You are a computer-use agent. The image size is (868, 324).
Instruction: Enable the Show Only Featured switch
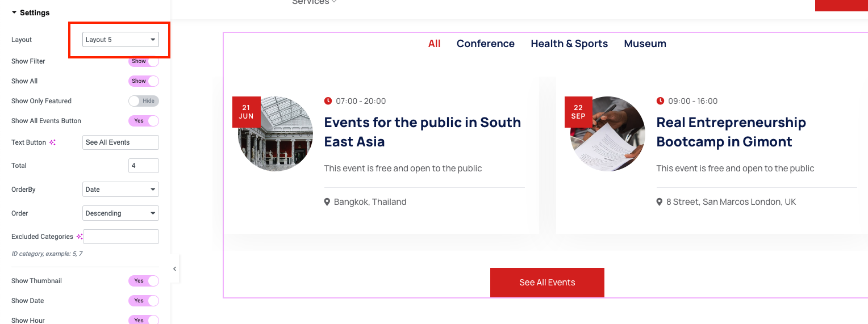[144, 101]
